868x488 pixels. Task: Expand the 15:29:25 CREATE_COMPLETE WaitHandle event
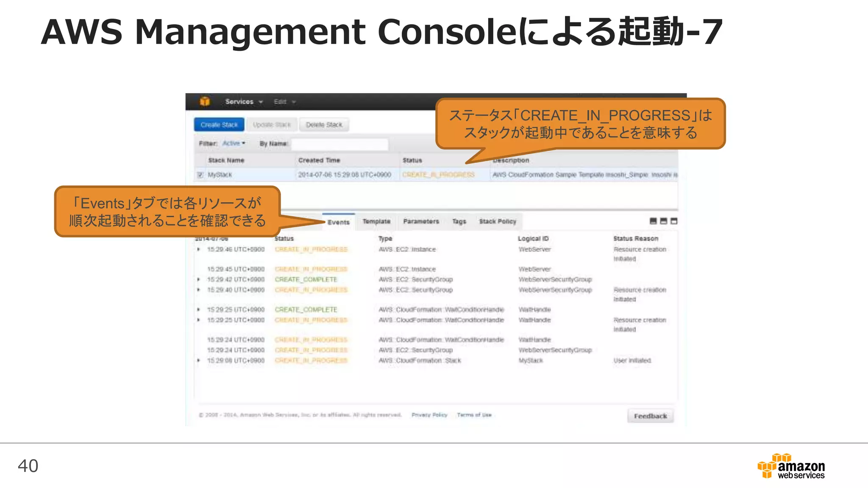click(x=198, y=310)
